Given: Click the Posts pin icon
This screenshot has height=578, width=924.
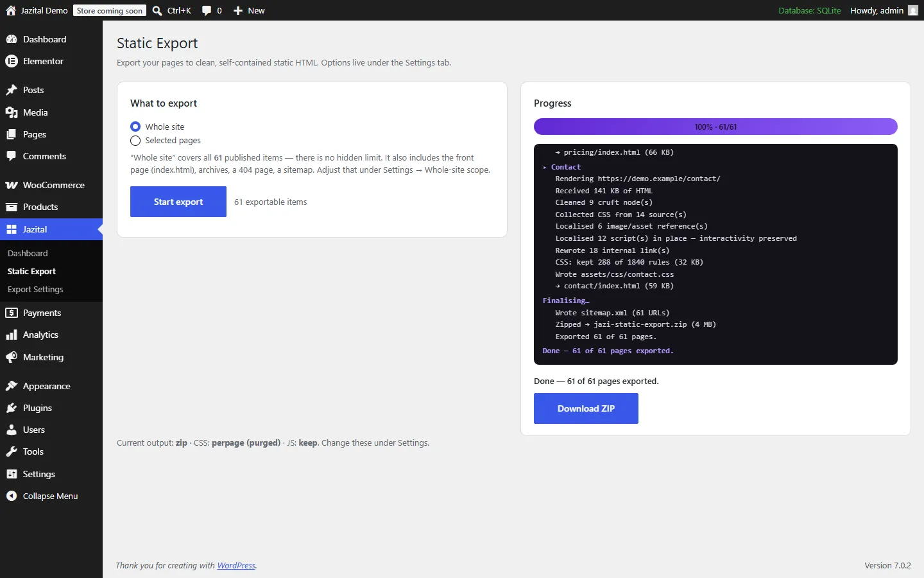Looking at the screenshot, I should (x=12, y=90).
